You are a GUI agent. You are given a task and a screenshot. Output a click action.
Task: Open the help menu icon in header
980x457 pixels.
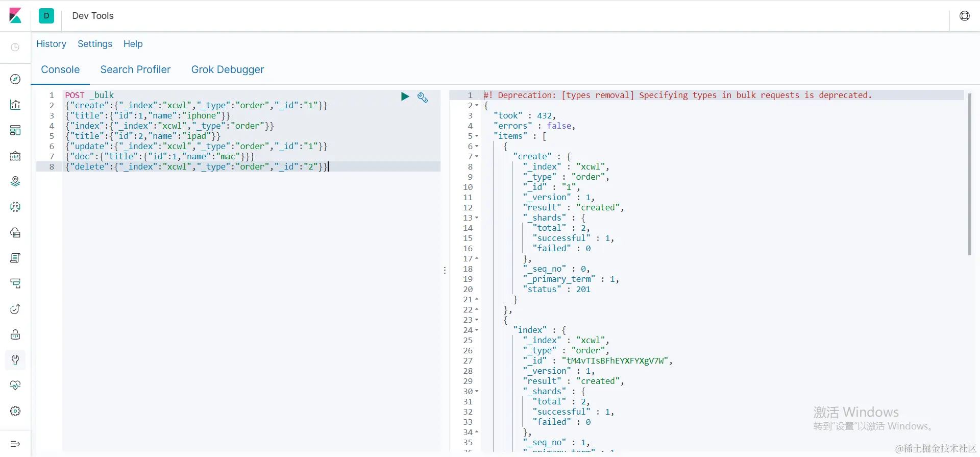click(x=965, y=16)
